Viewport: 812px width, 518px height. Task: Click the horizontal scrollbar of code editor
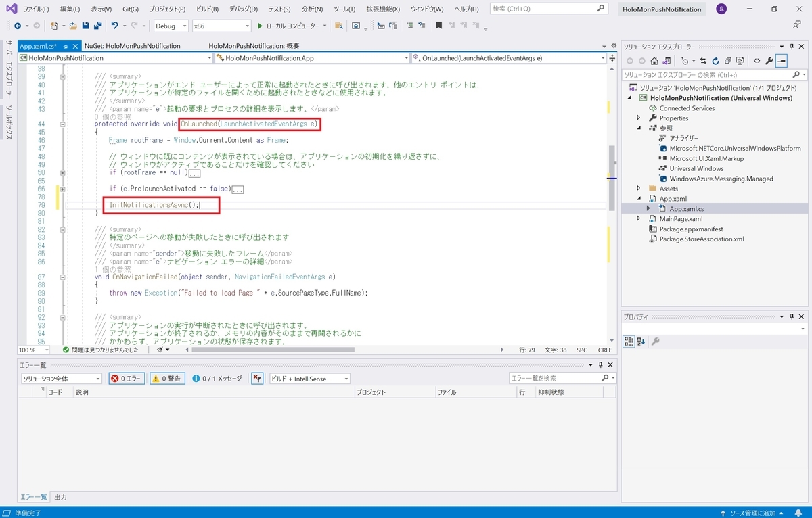(273, 350)
